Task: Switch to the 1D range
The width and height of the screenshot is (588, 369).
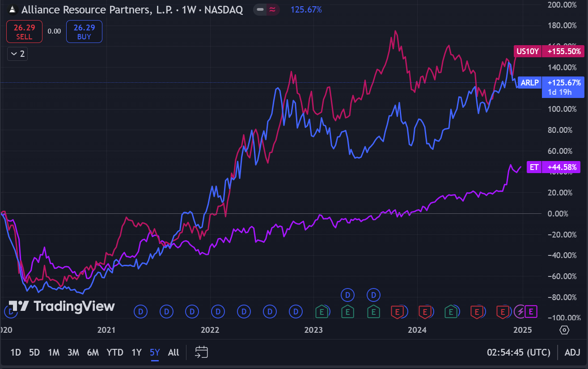Action: [x=16, y=352]
